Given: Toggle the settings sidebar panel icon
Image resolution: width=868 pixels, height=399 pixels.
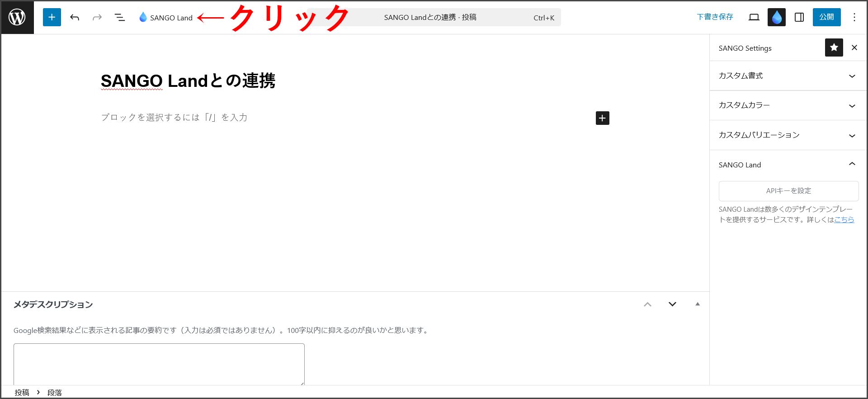Looking at the screenshot, I should point(799,17).
